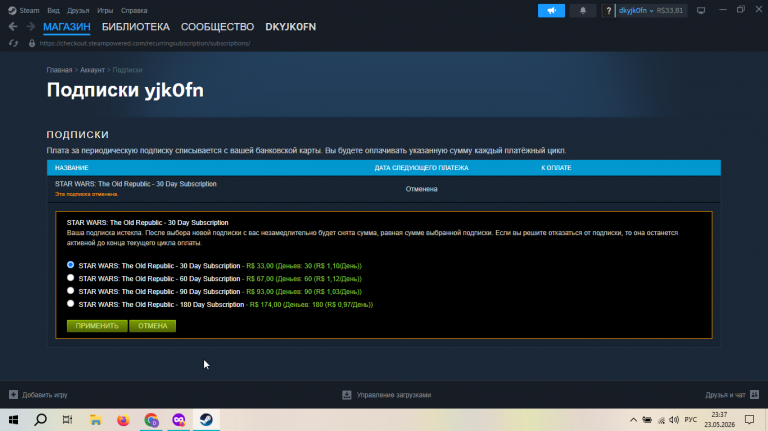The width and height of the screenshot is (768, 431).
Task: Click the ПРИМЕНИТЬ button
Action: 97,326
